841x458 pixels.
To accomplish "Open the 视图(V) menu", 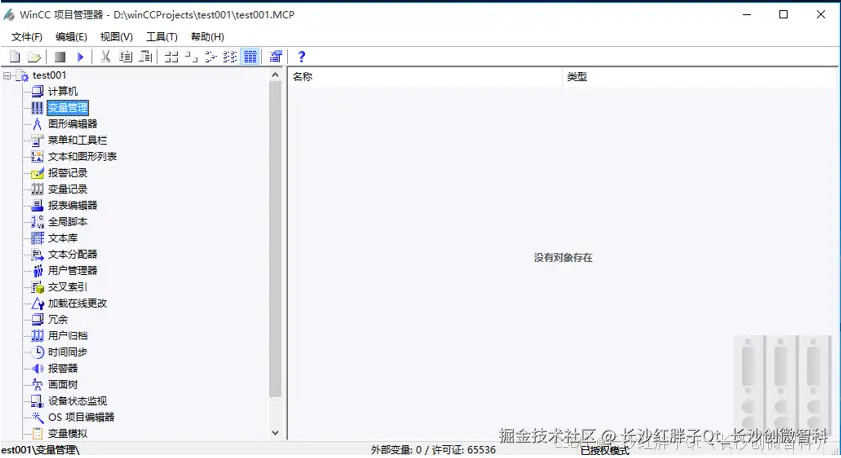I will point(116,36).
